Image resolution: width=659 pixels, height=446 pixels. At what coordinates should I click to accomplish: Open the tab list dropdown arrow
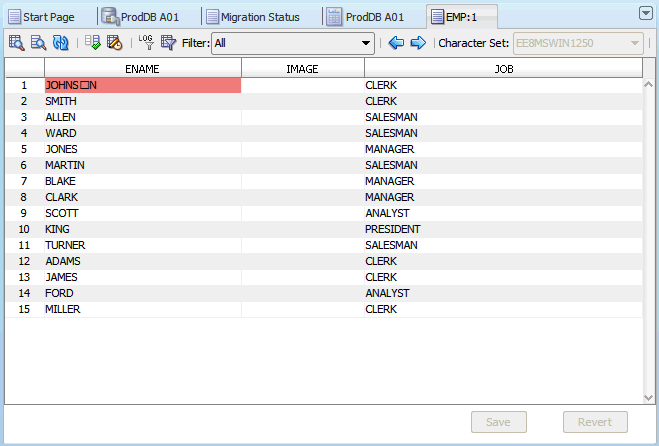point(645,13)
